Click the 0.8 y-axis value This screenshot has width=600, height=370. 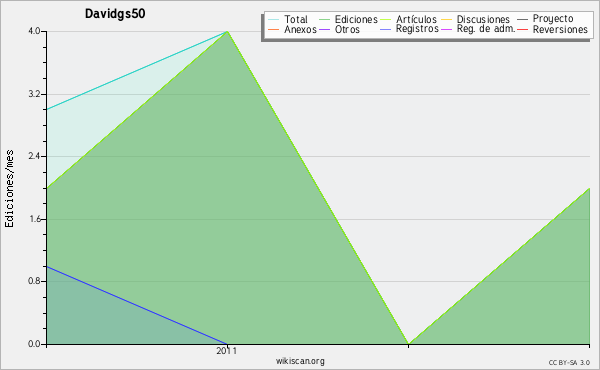tap(34, 281)
